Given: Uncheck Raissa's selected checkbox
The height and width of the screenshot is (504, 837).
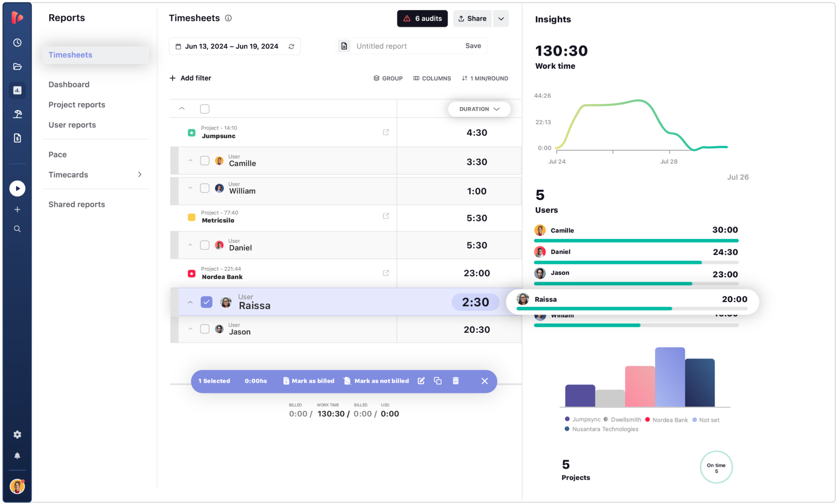Looking at the screenshot, I should 207,302.
